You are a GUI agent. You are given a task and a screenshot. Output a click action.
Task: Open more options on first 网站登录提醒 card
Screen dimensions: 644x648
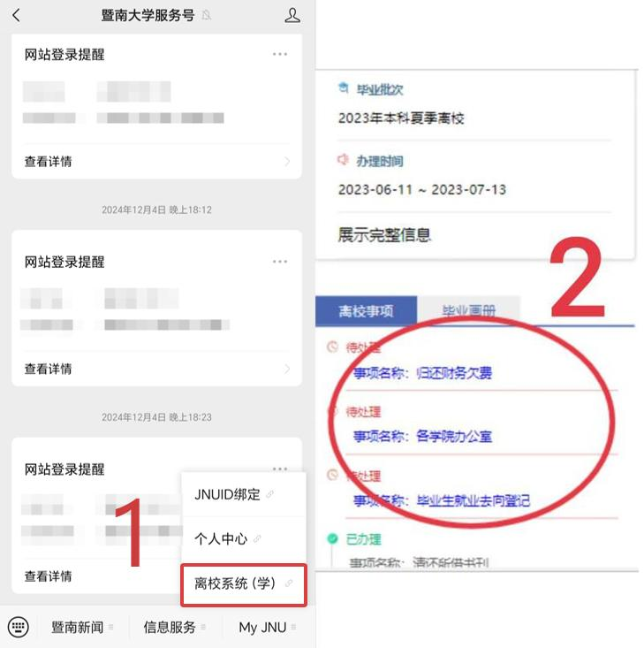(280, 54)
